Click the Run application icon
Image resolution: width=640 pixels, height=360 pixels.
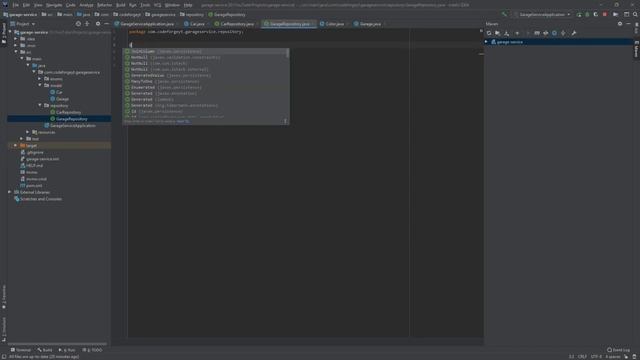pyautogui.click(x=579, y=14)
